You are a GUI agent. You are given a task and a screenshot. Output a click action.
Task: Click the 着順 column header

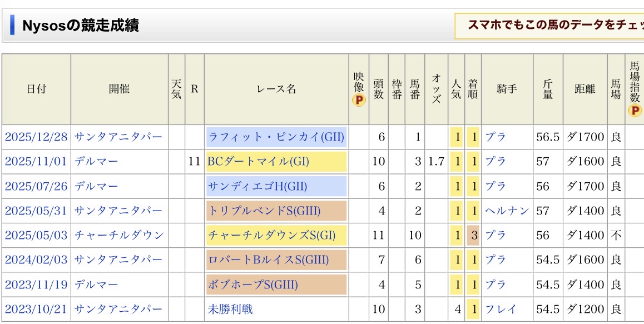[x=473, y=89]
